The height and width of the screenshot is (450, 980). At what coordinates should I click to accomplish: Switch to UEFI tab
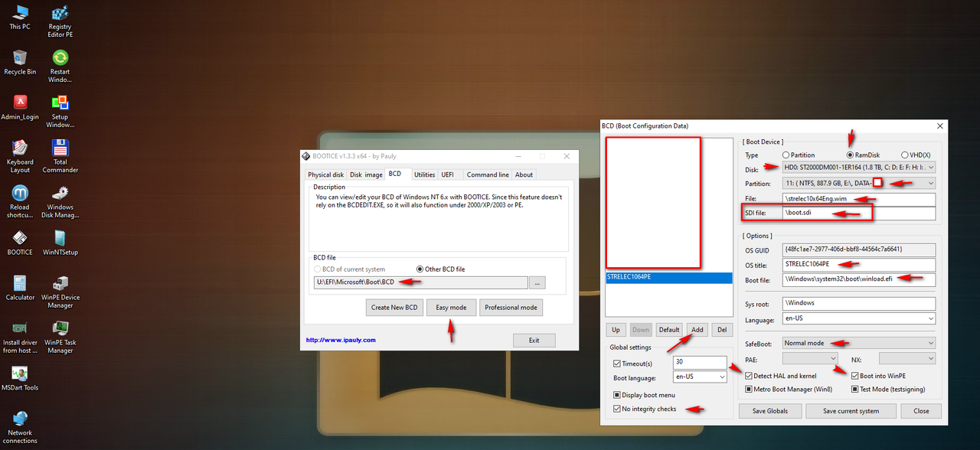click(448, 174)
